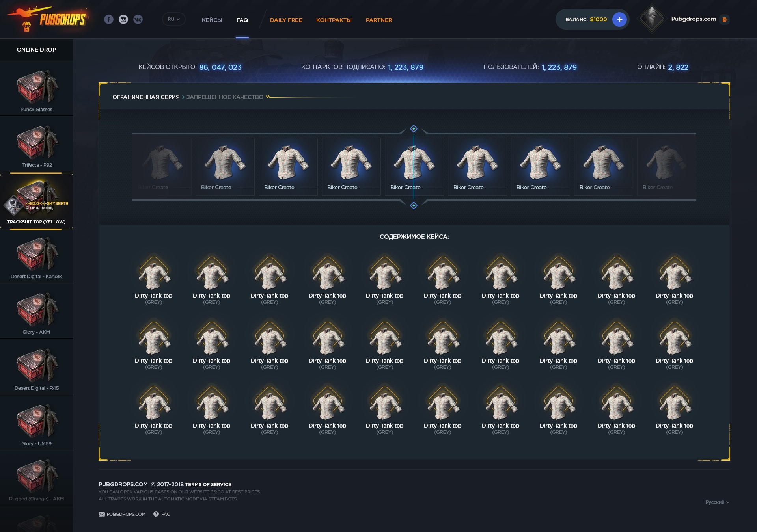Click the orange logout icon
757x532 pixels.
725,19
